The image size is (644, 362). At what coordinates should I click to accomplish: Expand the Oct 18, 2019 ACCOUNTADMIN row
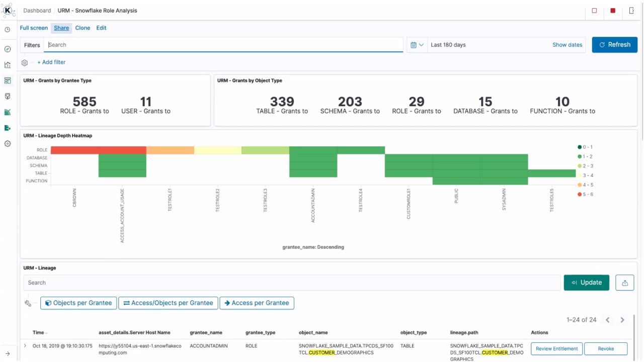coord(25,346)
